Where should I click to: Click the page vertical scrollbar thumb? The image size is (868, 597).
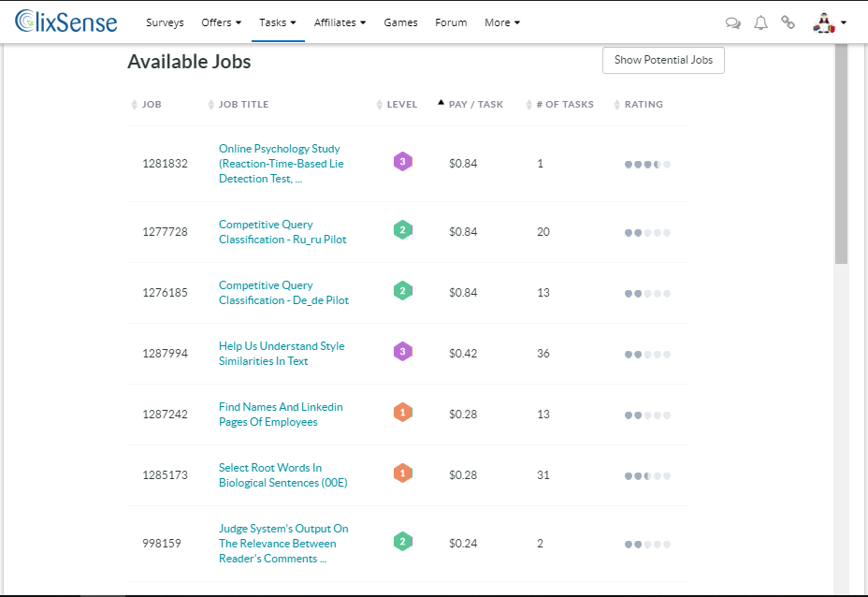coord(841,153)
